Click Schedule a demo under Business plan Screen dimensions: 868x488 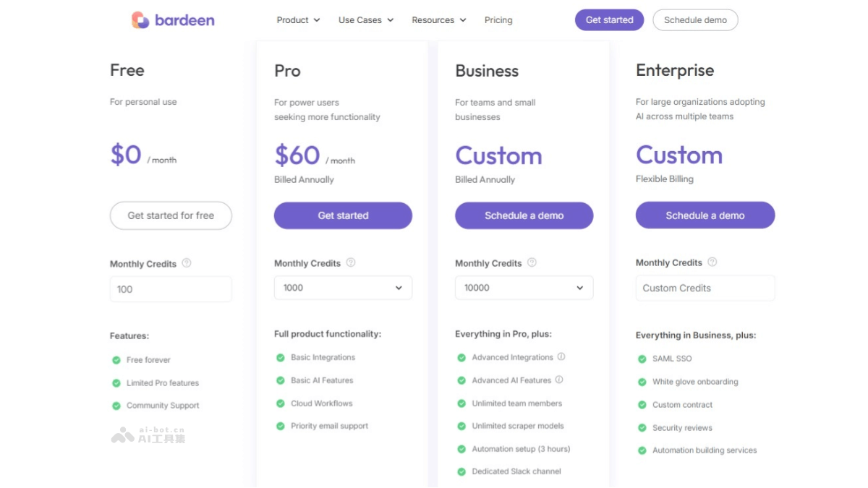coord(524,215)
